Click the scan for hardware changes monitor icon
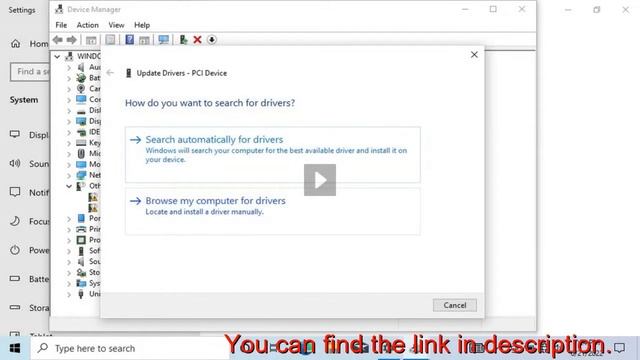 click(164, 40)
